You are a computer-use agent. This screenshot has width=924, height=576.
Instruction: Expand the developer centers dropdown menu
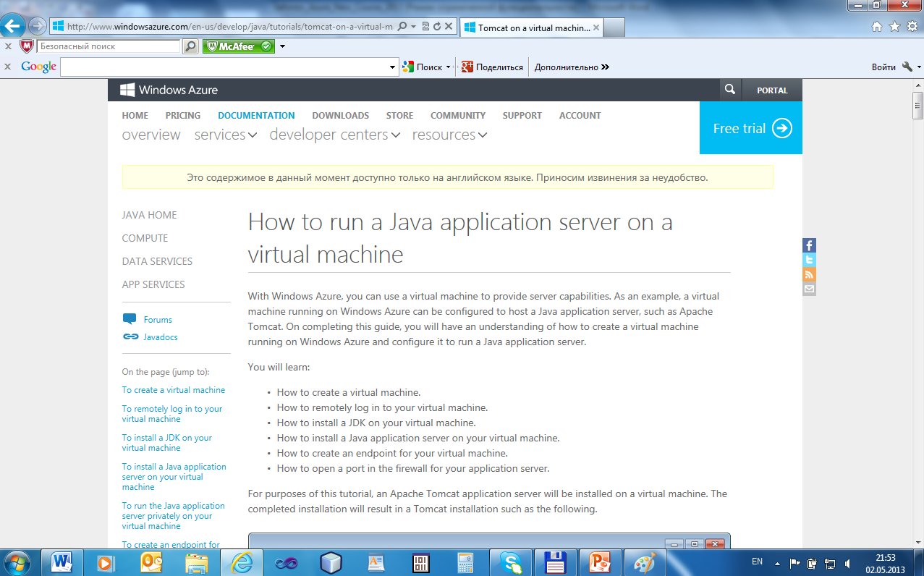pyautogui.click(x=335, y=135)
